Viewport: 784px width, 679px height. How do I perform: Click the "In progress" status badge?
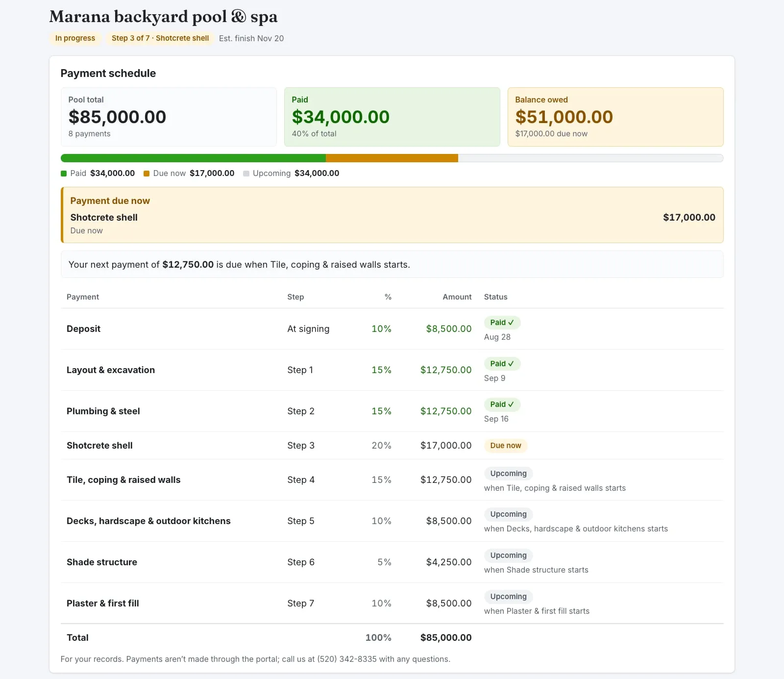click(x=75, y=38)
